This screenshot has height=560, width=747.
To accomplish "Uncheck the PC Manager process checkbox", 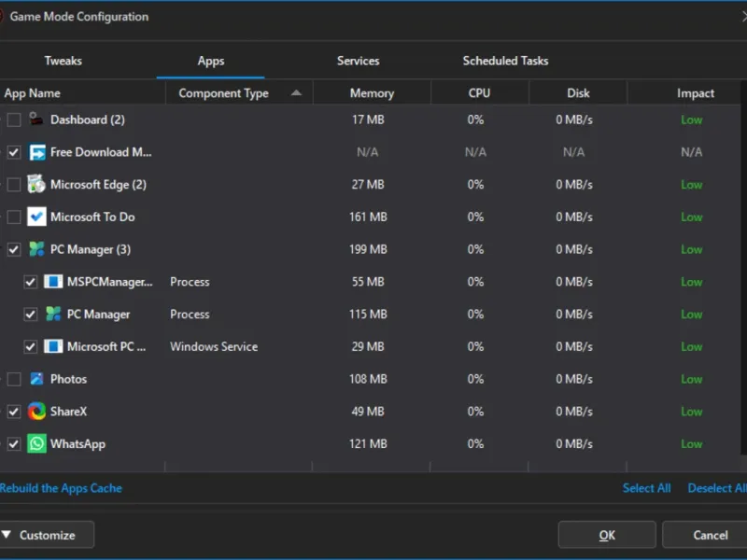I will (x=31, y=314).
